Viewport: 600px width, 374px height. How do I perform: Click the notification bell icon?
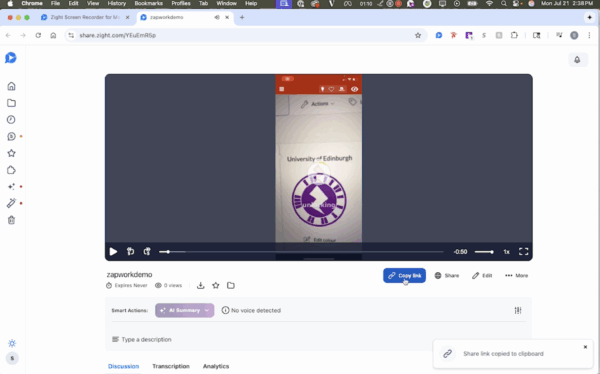tap(577, 60)
